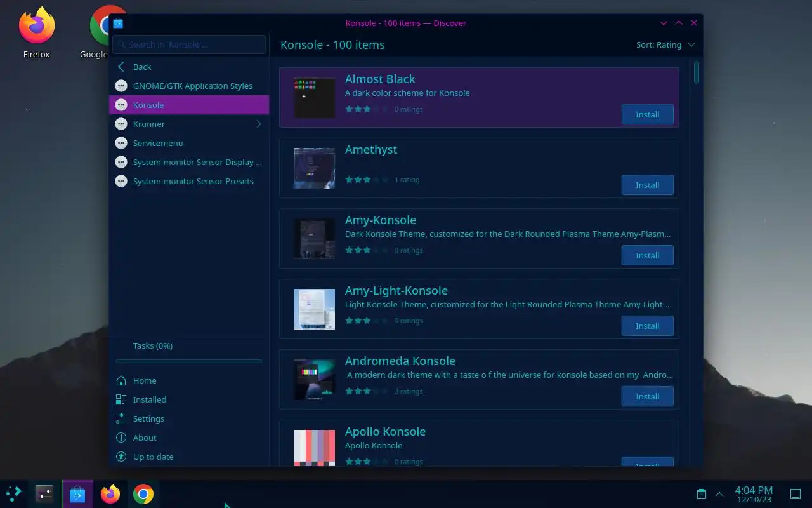Open the Settings page
Viewport: 812px width, 508px height.
click(x=189, y=418)
